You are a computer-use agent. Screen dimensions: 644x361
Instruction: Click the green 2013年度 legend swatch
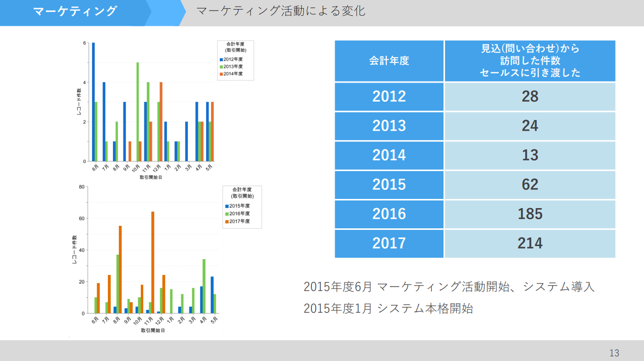pyautogui.click(x=221, y=66)
